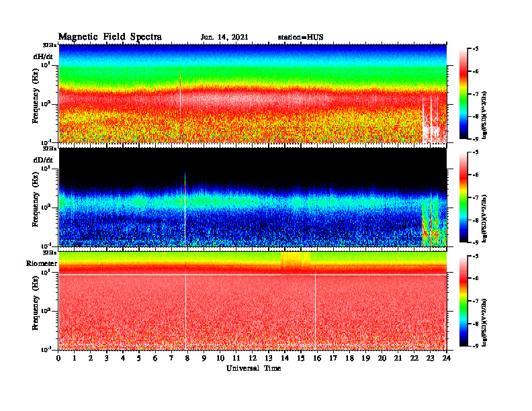Click the dH/dt panel label
Screen dimensions: 532x411
click(x=43, y=56)
